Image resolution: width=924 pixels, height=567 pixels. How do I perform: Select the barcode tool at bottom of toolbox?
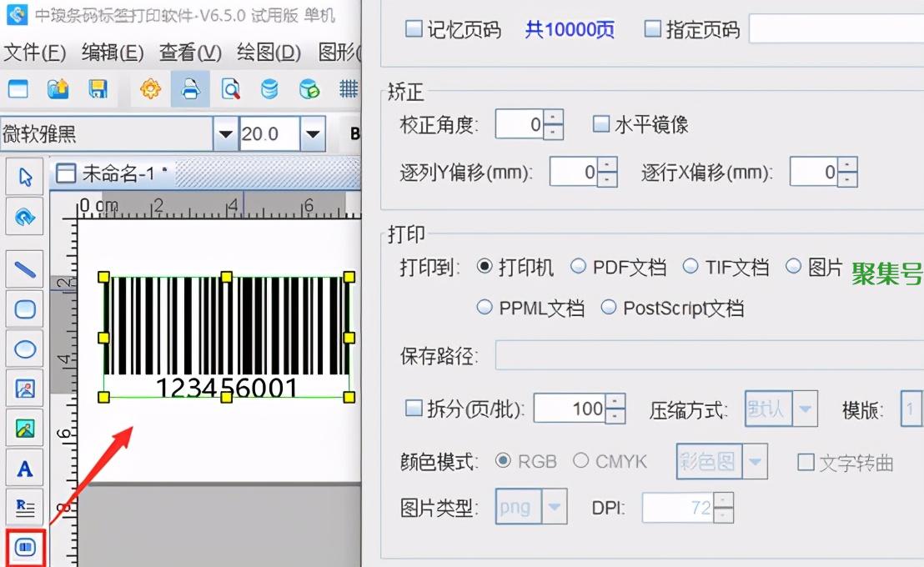(24, 548)
